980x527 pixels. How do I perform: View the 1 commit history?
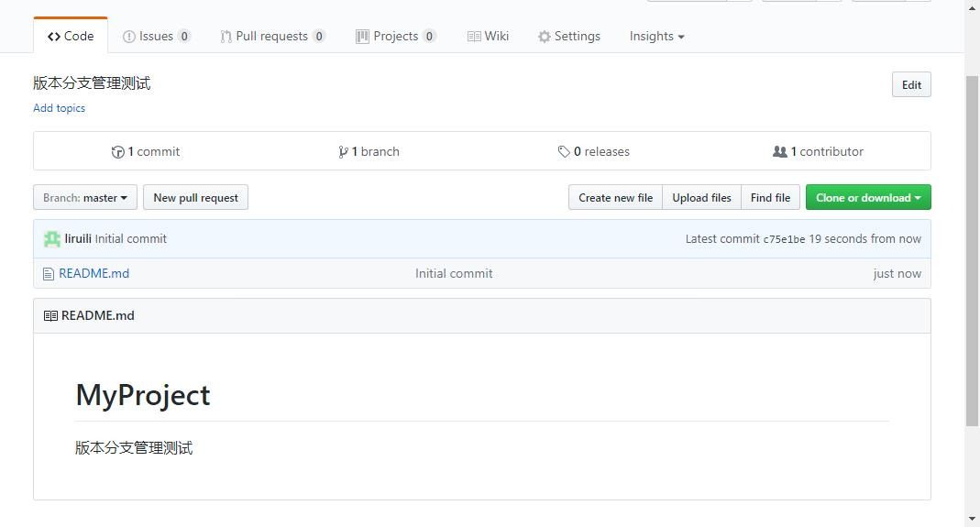pyautogui.click(x=146, y=151)
